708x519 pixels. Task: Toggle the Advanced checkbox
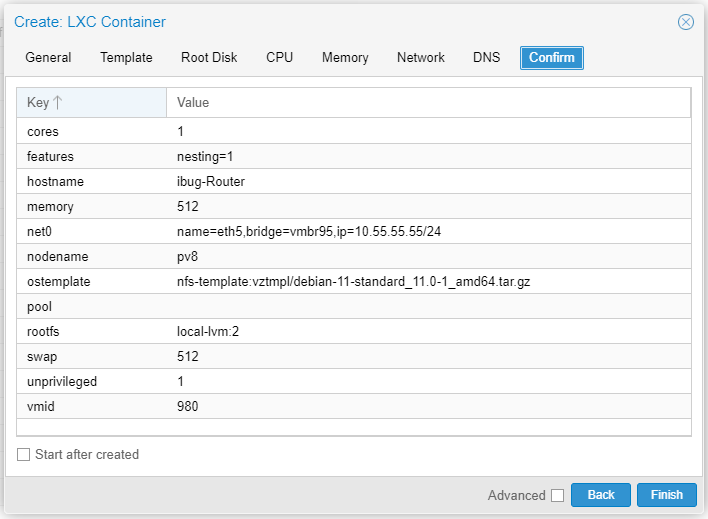click(x=558, y=496)
